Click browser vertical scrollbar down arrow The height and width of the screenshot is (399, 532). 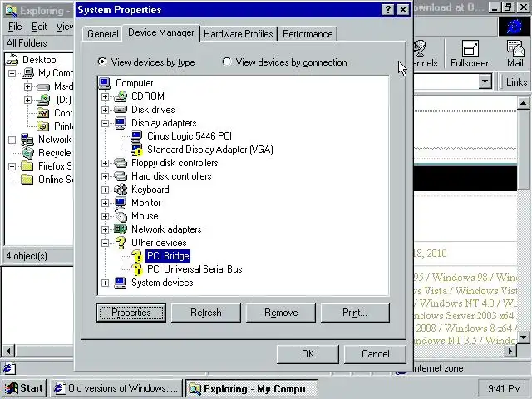(523, 337)
